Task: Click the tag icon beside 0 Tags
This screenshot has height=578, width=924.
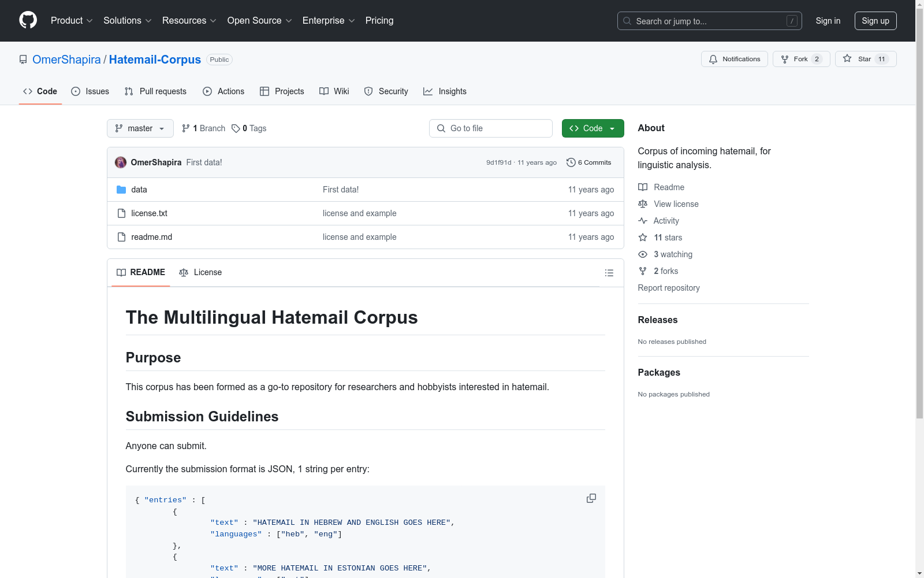Action: [x=236, y=128]
